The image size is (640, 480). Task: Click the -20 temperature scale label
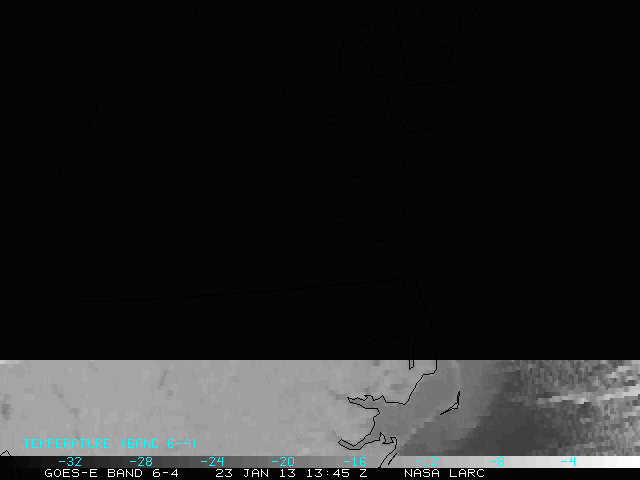click(282, 461)
